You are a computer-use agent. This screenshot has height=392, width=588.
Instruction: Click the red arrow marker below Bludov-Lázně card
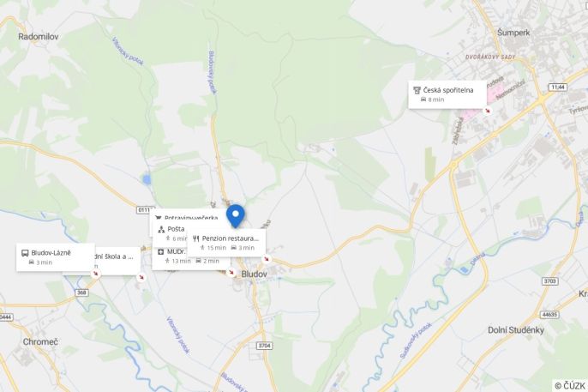click(x=96, y=274)
